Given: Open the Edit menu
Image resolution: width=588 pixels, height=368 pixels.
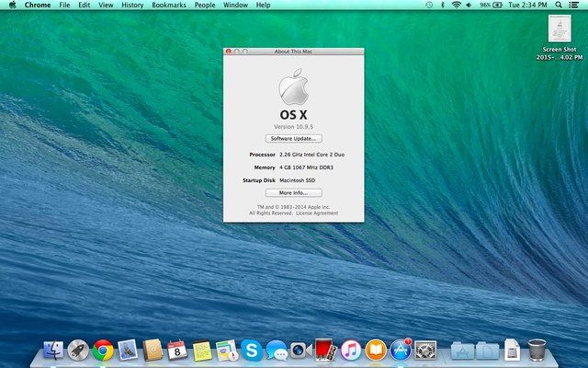Looking at the screenshot, I should coord(84,5).
